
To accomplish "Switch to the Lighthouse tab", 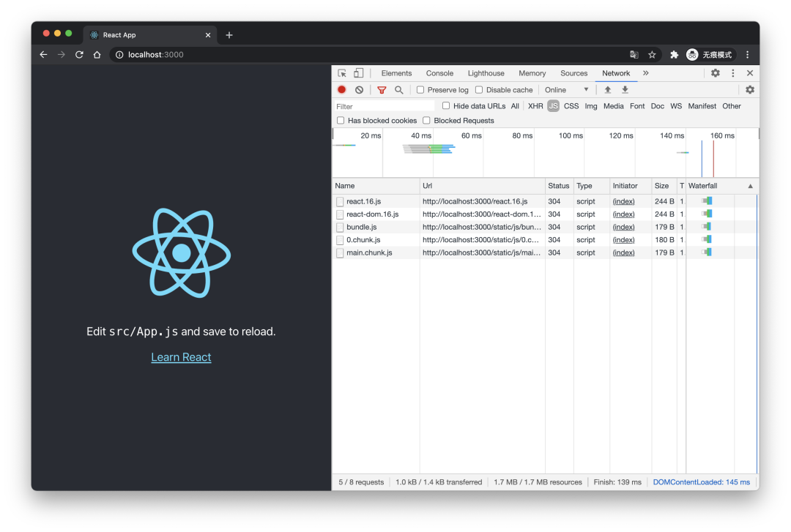I will (x=486, y=73).
